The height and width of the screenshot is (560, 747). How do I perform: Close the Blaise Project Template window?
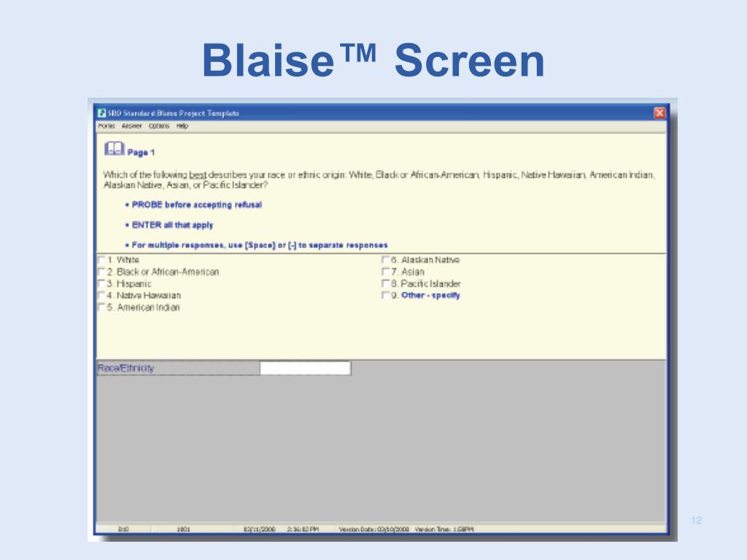(659, 113)
